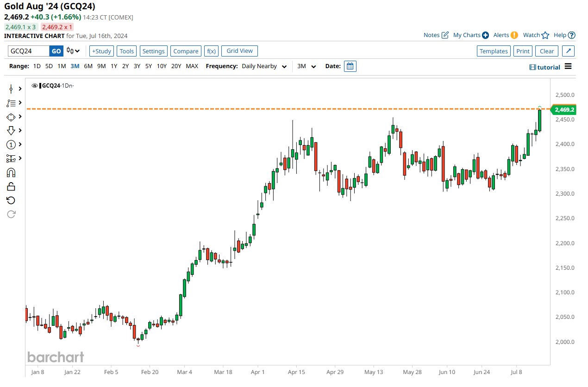Toggle GCQ24 series visibility eye icon
The image size is (588, 387).
click(34, 86)
